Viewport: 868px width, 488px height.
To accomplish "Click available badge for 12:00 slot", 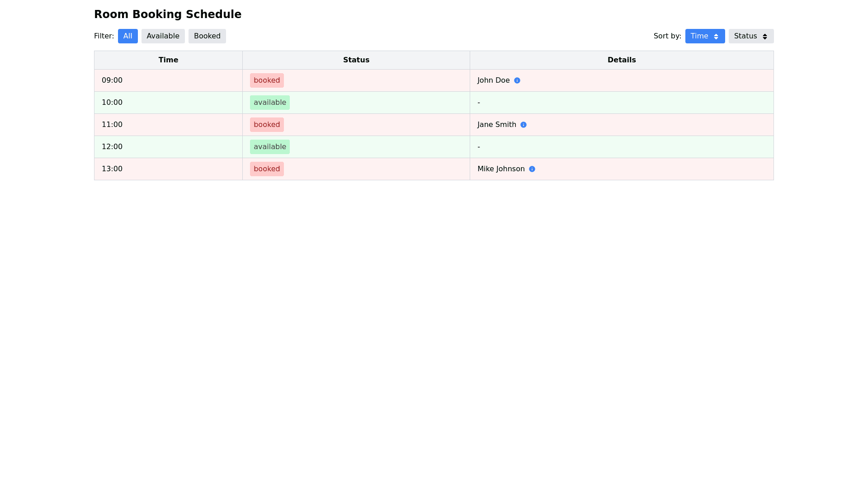I will tap(269, 147).
